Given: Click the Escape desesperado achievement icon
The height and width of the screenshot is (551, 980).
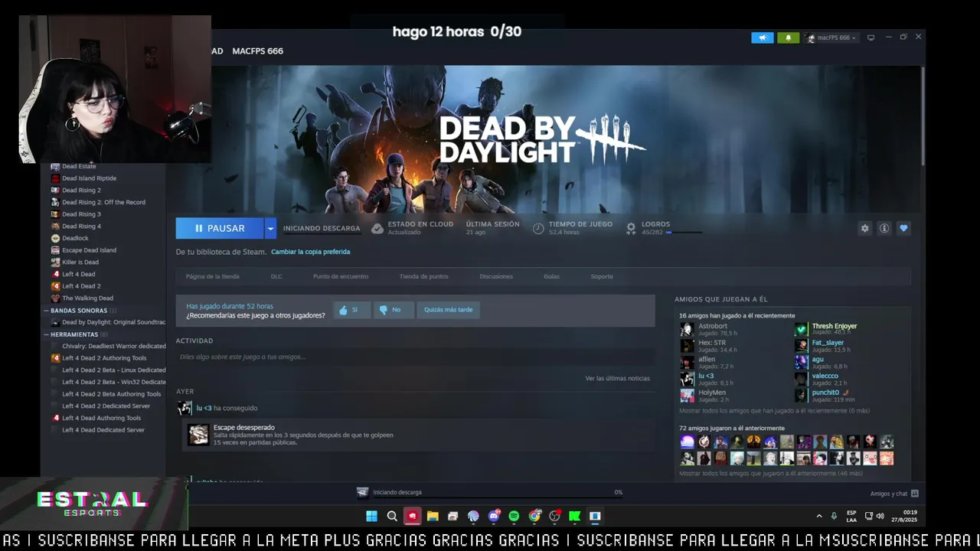Looking at the screenshot, I should (x=198, y=435).
